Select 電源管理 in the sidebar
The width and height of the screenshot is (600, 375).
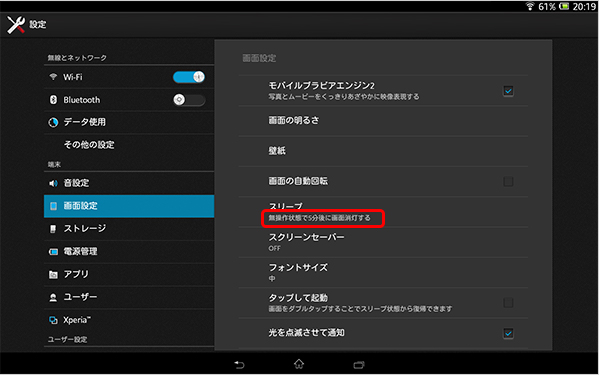point(129,252)
